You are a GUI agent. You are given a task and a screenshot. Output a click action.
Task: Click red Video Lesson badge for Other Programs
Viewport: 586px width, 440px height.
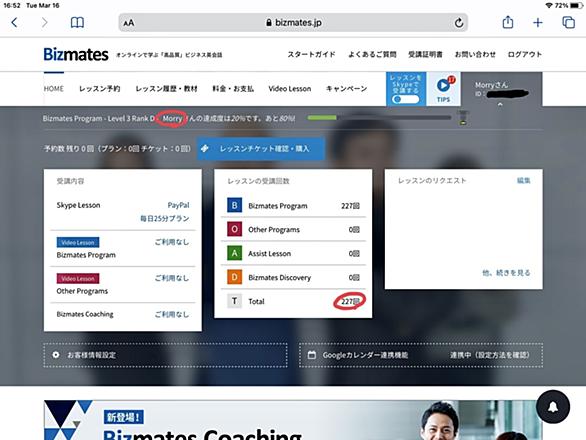78,279
